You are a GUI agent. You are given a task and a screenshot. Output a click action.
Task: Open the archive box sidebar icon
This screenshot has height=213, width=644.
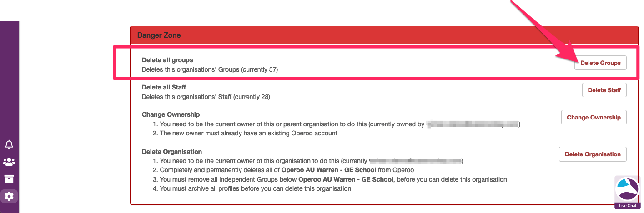9,178
